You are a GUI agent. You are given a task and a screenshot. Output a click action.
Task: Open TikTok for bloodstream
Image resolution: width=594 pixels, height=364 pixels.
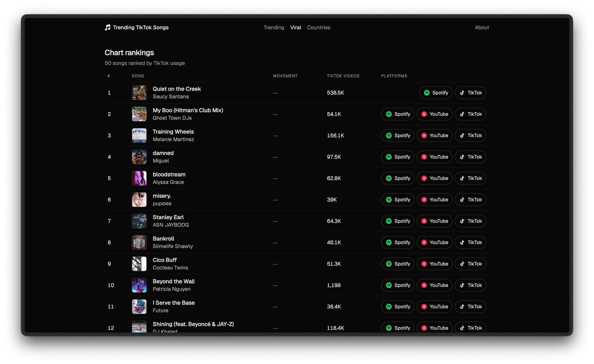(470, 178)
